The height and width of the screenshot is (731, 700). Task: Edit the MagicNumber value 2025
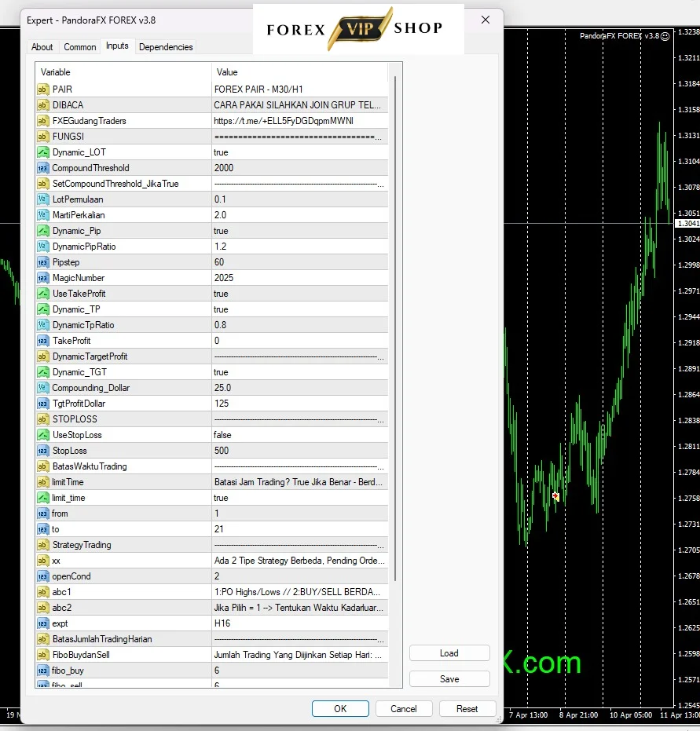point(300,278)
